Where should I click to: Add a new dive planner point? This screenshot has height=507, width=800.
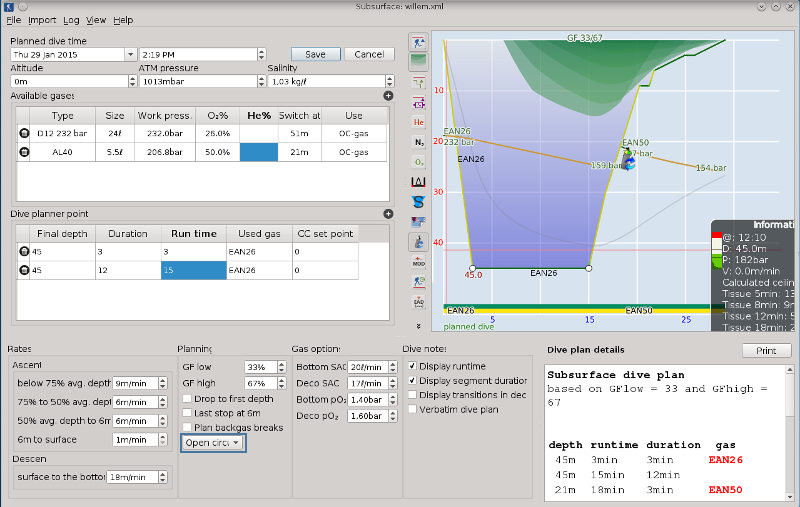coord(388,213)
